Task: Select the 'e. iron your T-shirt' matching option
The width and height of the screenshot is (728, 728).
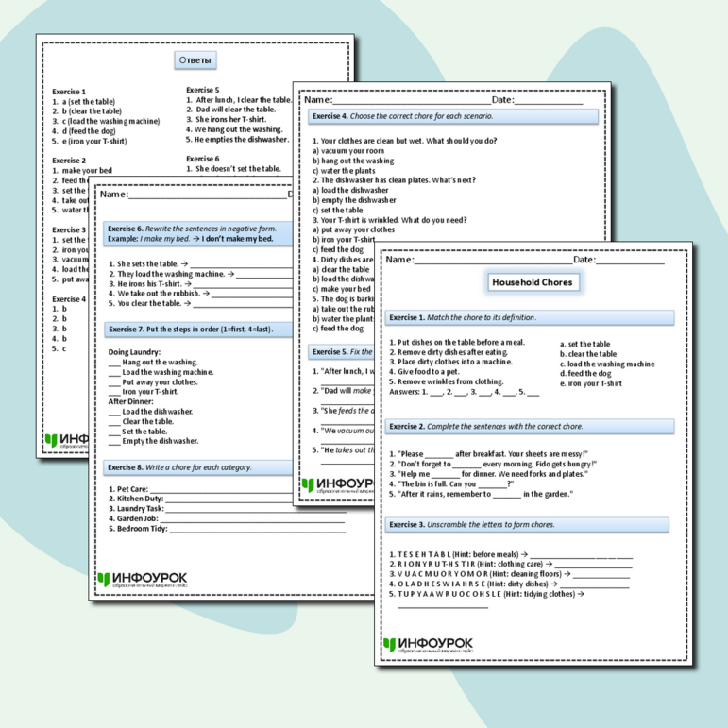Action: (x=590, y=383)
